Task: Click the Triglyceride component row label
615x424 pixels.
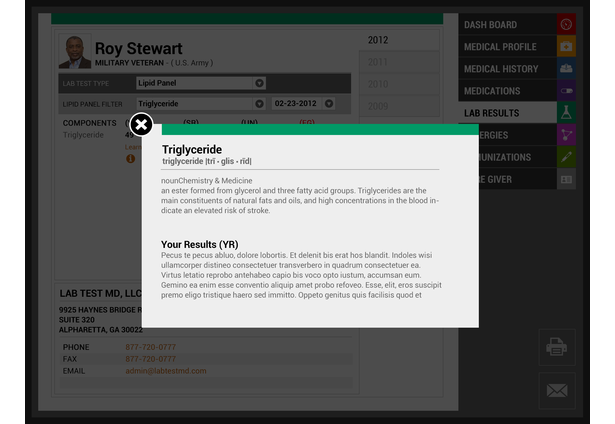Action: pos(83,135)
